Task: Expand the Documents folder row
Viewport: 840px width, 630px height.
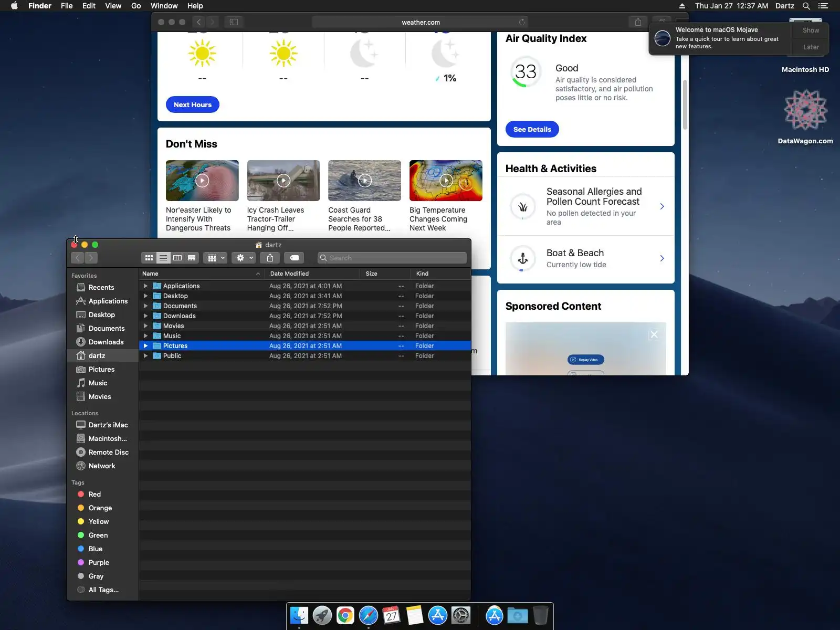Action: pos(145,306)
